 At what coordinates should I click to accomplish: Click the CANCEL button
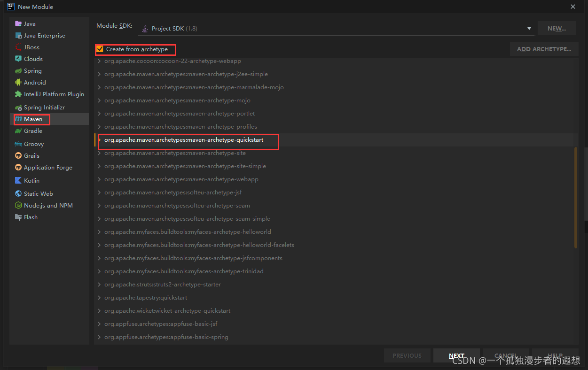point(506,356)
